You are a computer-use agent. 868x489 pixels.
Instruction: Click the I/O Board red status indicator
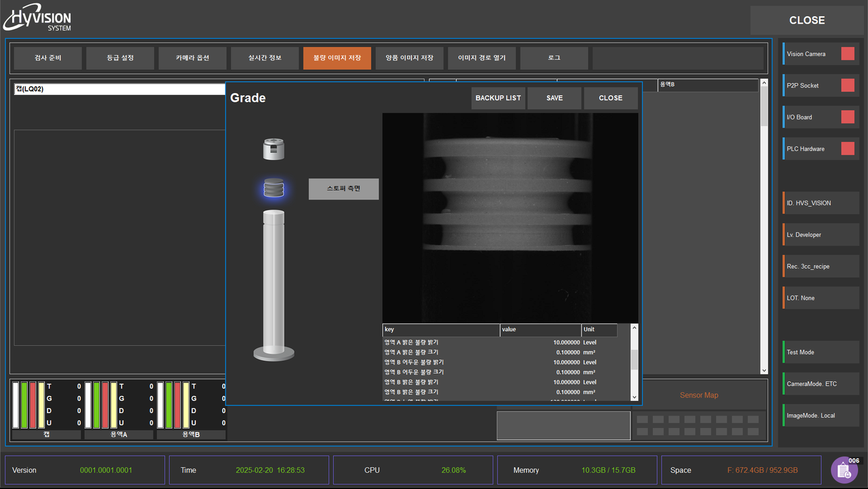pyautogui.click(x=848, y=117)
